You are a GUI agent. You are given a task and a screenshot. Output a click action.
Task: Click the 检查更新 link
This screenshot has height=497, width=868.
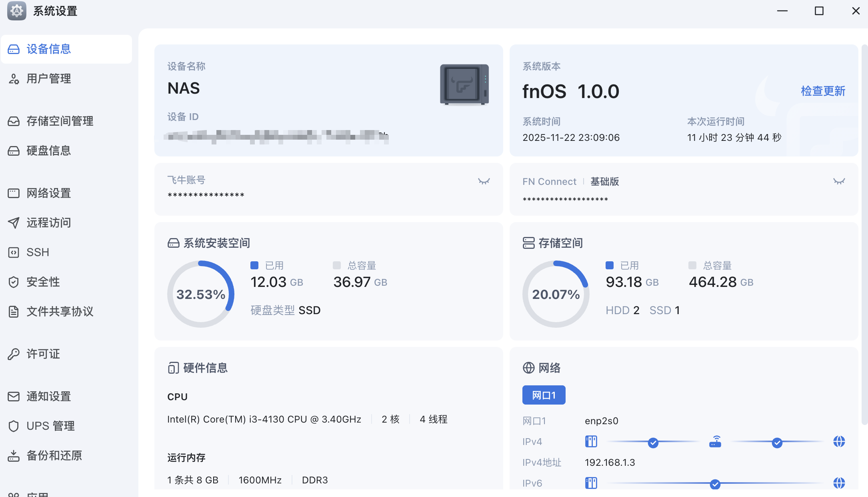[x=823, y=91]
